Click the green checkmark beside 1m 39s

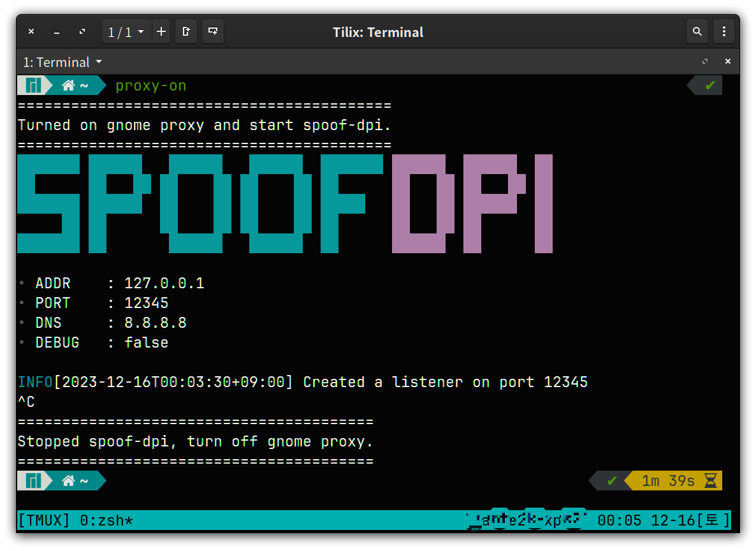coord(612,481)
